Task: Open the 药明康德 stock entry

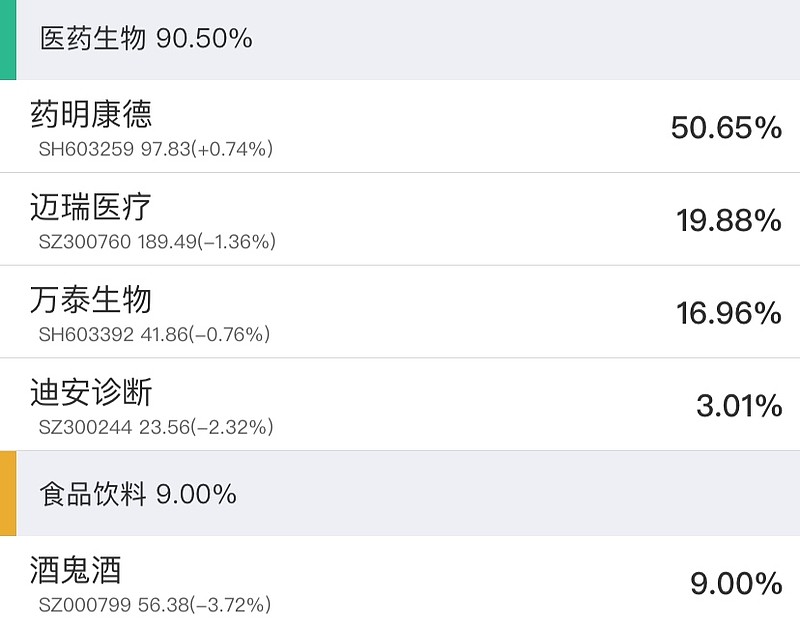Action: coord(91,114)
